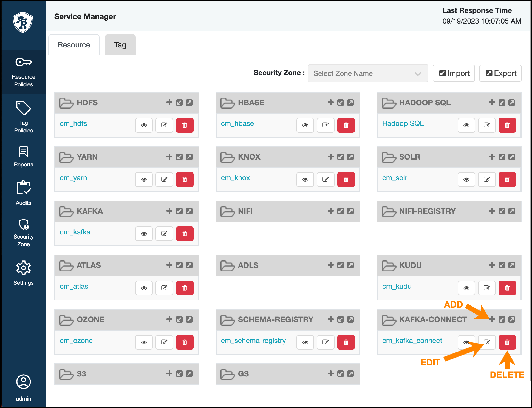Open the Security Zone section

pos(23,233)
